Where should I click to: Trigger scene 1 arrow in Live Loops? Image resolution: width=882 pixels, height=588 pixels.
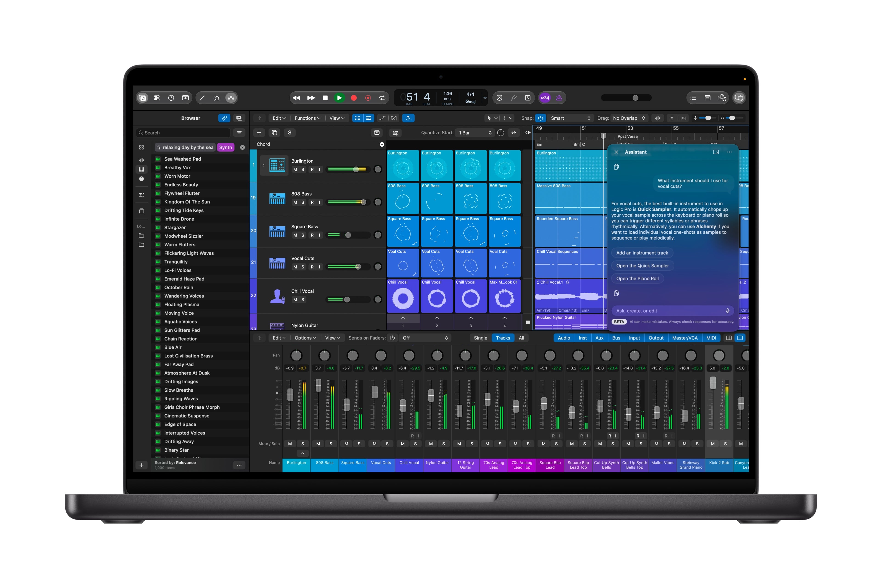pyautogui.click(x=403, y=318)
